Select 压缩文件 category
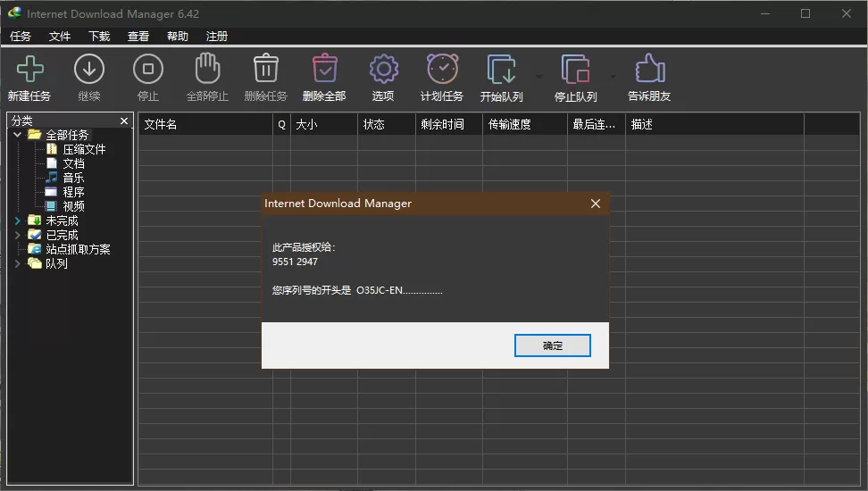Viewport: 868px width, 491px height. (x=84, y=149)
